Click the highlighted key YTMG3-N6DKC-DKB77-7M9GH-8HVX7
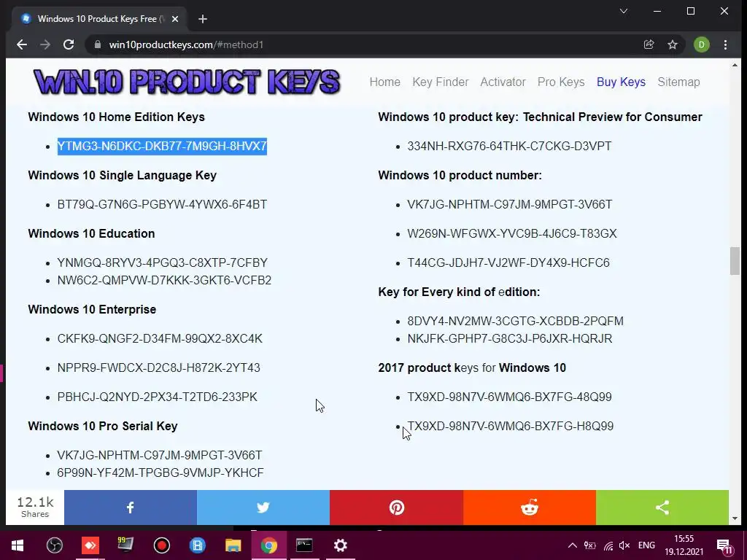The width and height of the screenshot is (747, 560). [162, 146]
